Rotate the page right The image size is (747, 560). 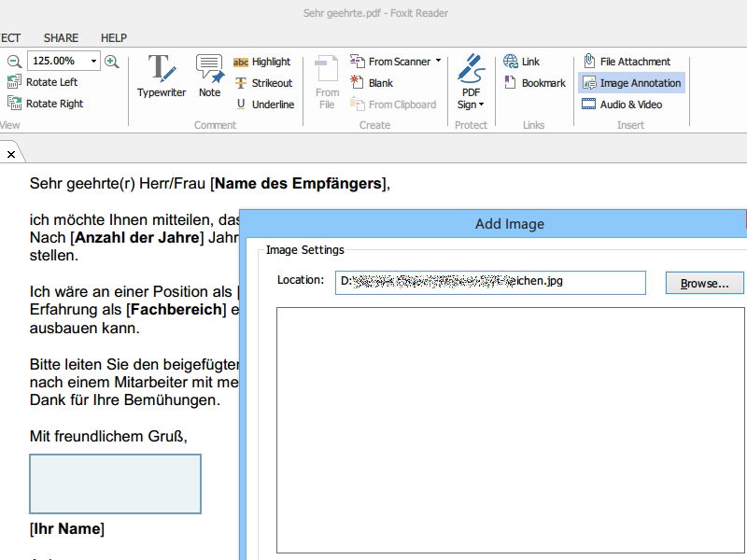click(x=45, y=104)
